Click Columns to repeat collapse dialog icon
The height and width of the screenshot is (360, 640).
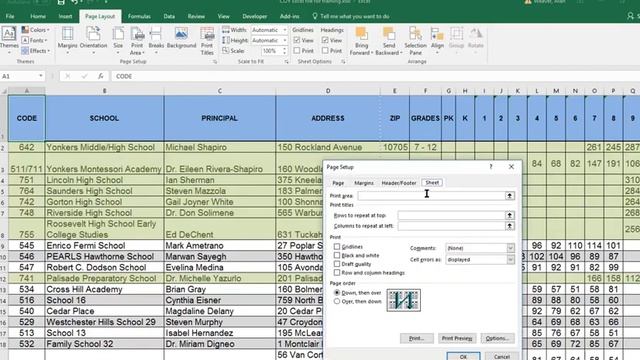509,226
